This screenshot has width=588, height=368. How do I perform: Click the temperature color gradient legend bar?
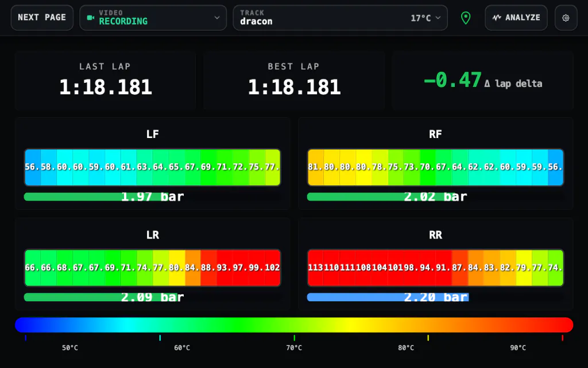tap(294, 325)
